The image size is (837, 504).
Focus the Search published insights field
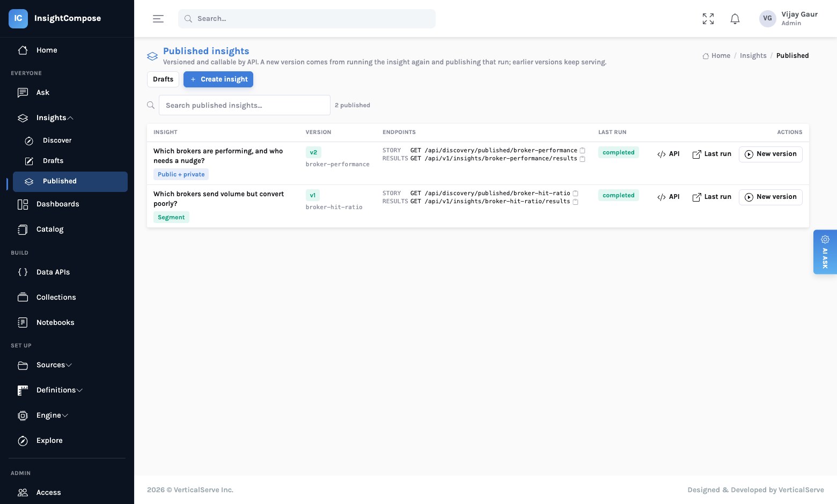[245, 105]
